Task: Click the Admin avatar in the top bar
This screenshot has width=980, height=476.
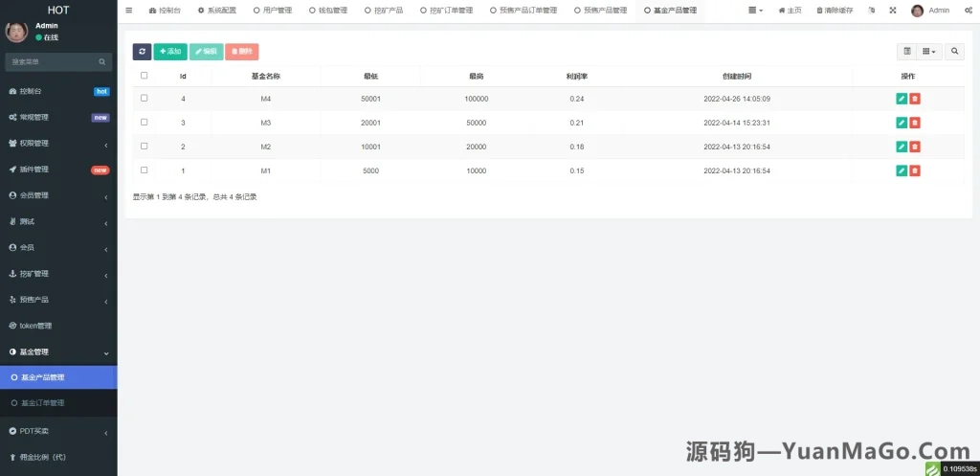Action: (918, 11)
